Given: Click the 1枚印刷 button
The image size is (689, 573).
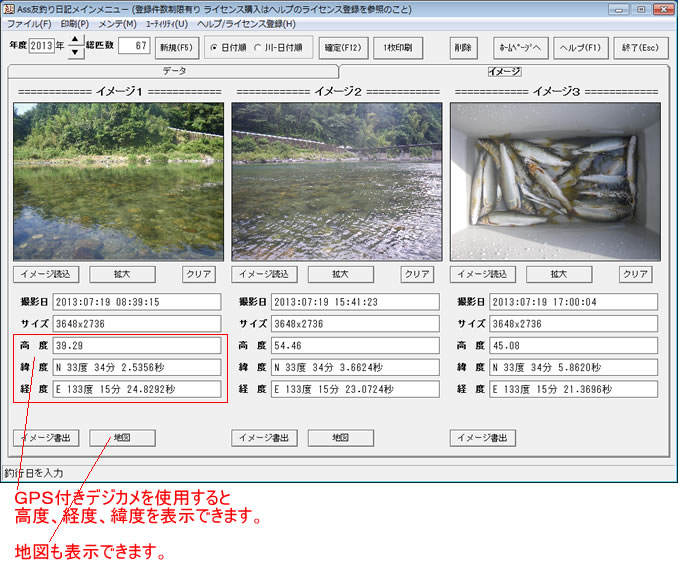Looking at the screenshot, I should [398, 47].
